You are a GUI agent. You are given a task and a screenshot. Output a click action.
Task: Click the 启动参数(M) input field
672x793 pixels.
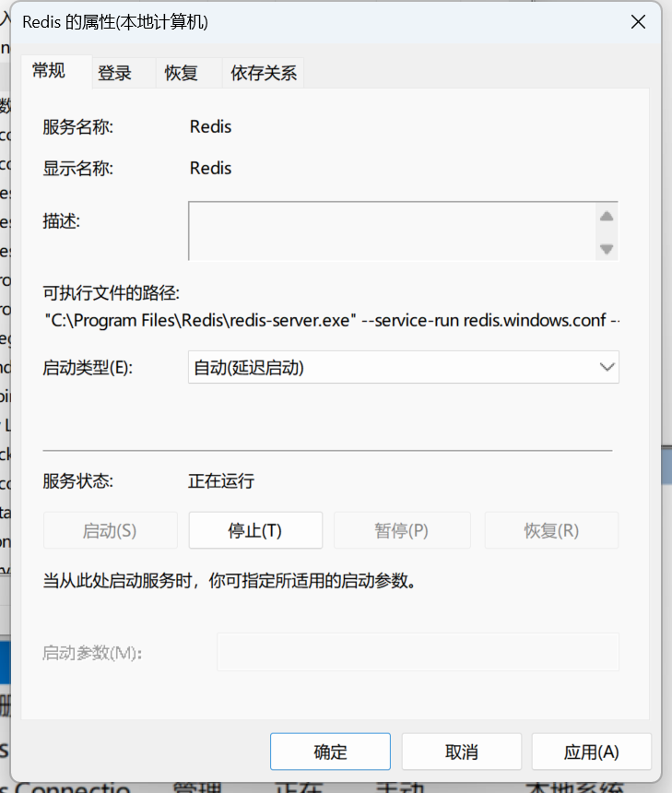click(x=419, y=652)
